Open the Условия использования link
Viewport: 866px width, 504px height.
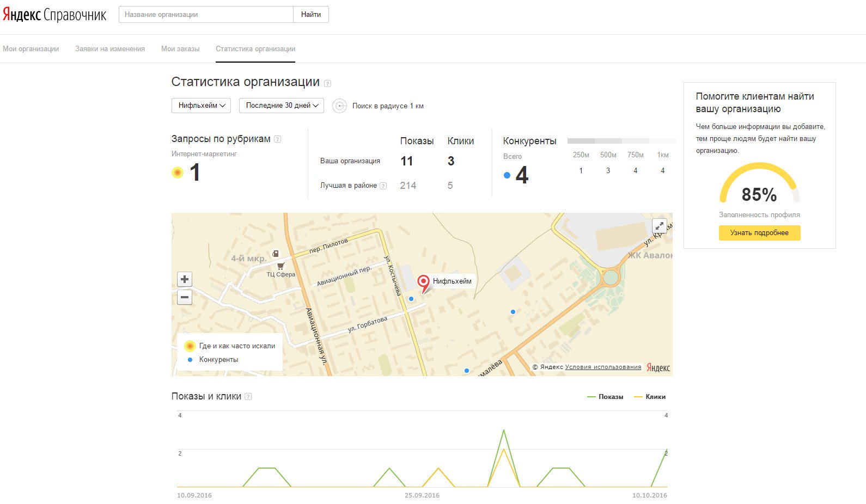pyautogui.click(x=603, y=367)
